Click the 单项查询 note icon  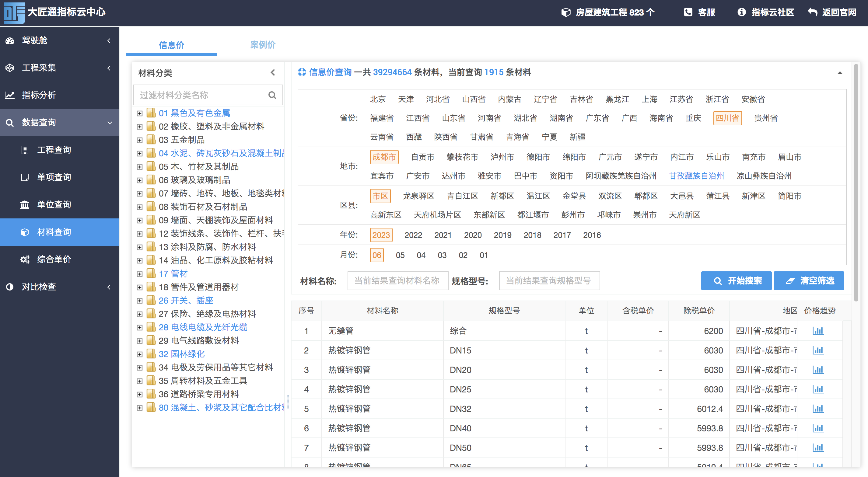(25, 178)
